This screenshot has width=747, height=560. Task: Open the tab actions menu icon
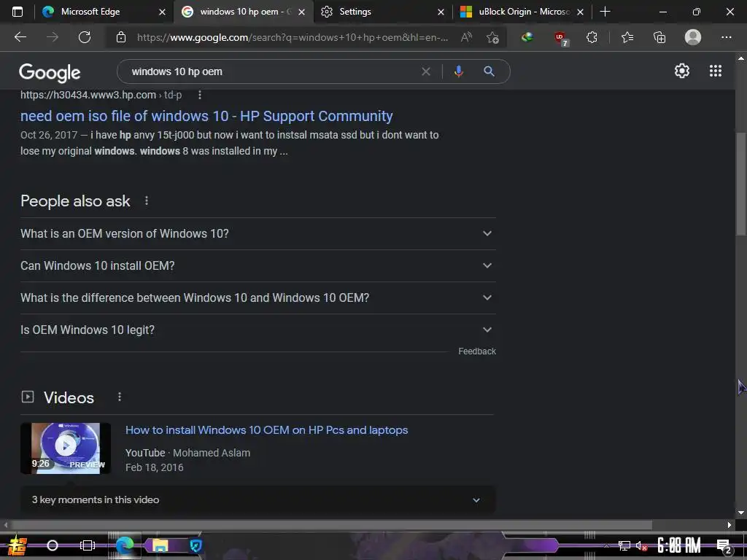[18, 12]
